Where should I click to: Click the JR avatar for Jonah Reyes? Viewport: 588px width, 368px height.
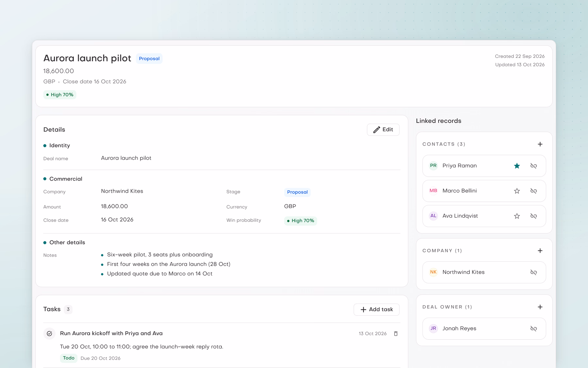point(433,328)
